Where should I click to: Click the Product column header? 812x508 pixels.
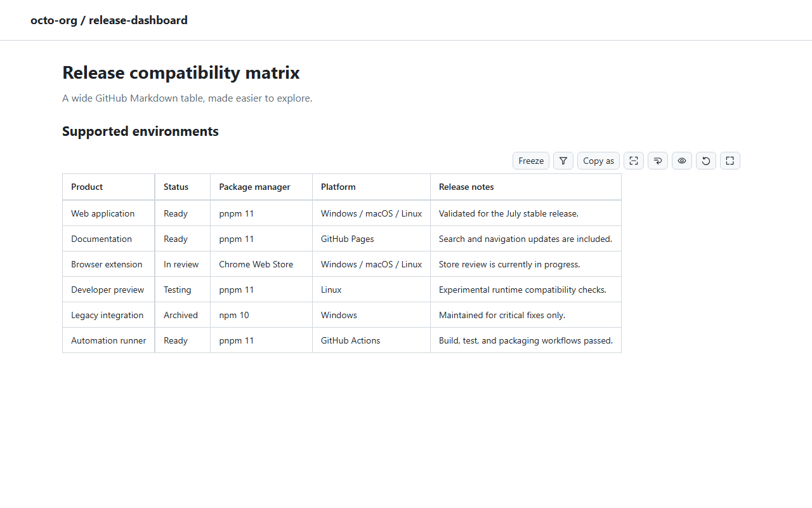pyautogui.click(x=108, y=187)
